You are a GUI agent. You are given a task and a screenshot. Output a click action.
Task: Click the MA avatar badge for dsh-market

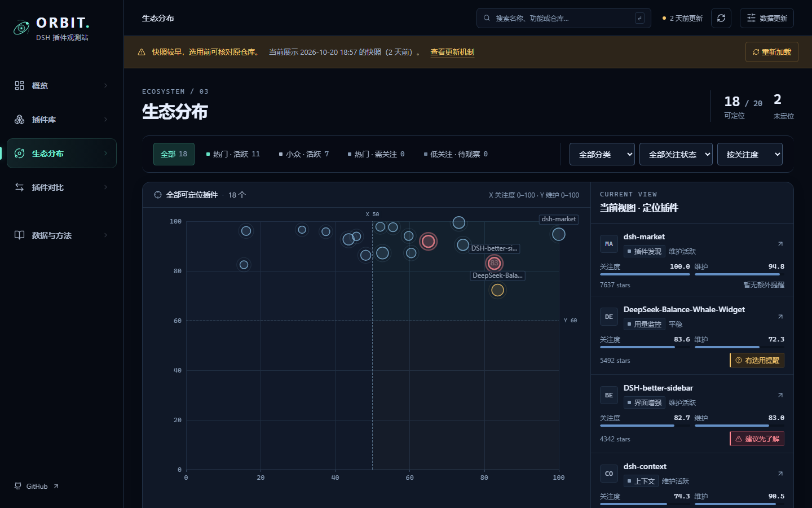(609, 244)
